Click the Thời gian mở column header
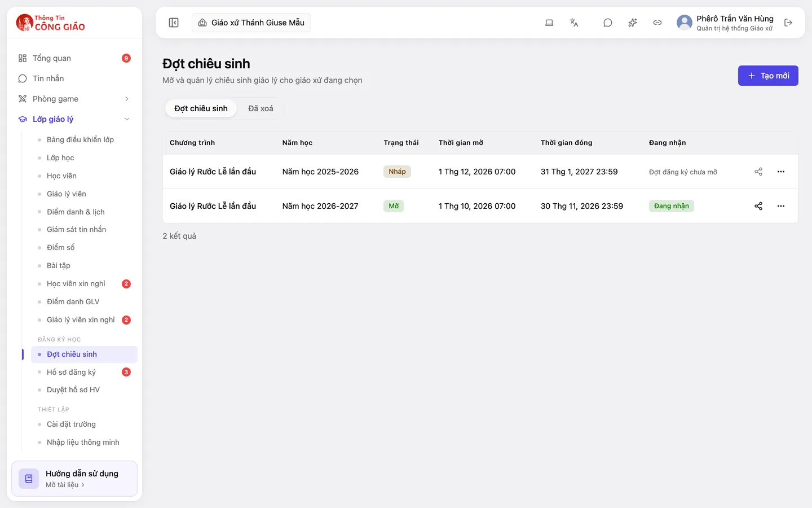The width and height of the screenshot is (812, 508). click(461, 143)
